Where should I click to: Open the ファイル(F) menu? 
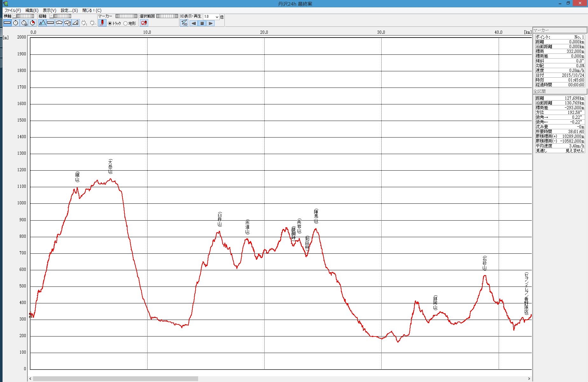click(12, 11)
